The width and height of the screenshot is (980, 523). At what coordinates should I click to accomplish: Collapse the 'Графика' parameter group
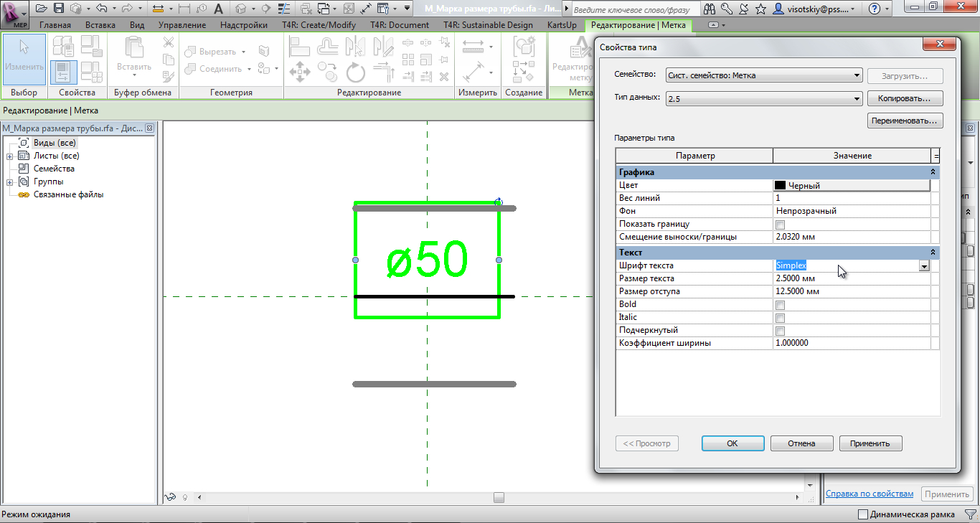933,172
